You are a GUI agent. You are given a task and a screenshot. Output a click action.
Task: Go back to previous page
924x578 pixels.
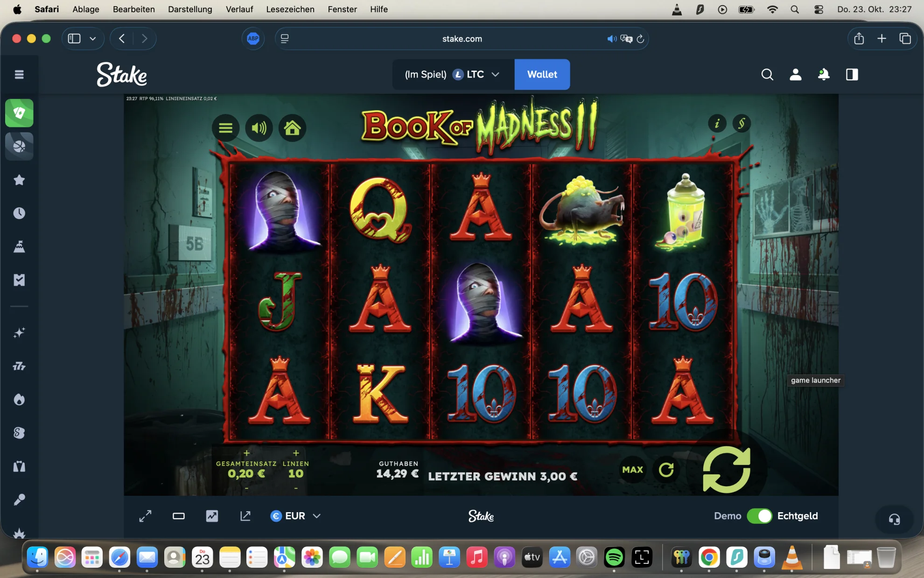[x=122, y=39]
